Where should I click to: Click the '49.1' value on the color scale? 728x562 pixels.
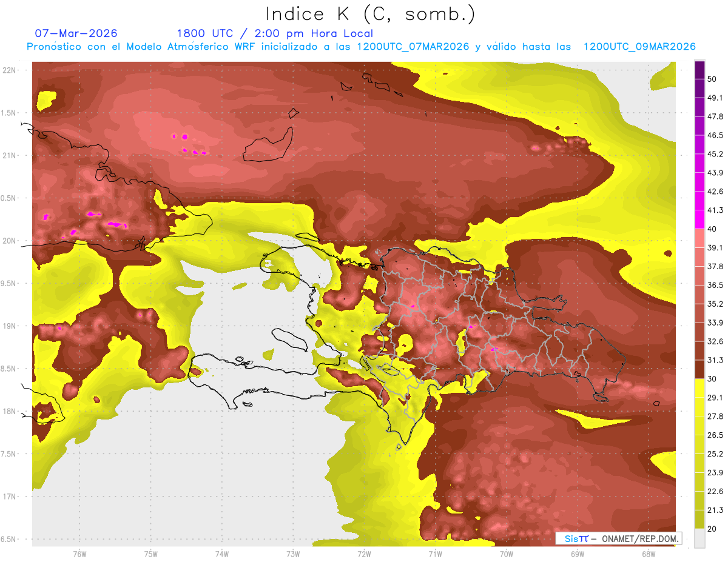pos(715,98)
